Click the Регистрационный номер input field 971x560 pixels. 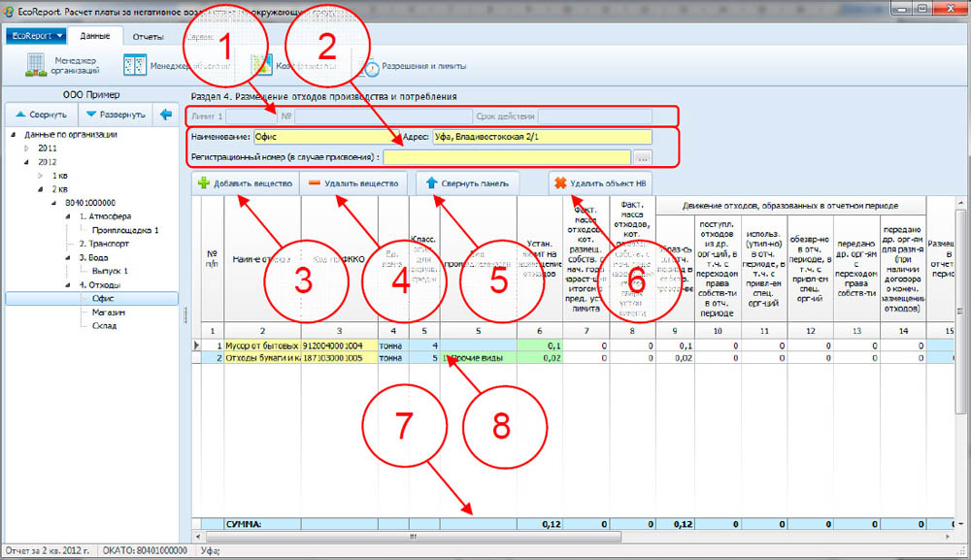[x=507, y=157]
